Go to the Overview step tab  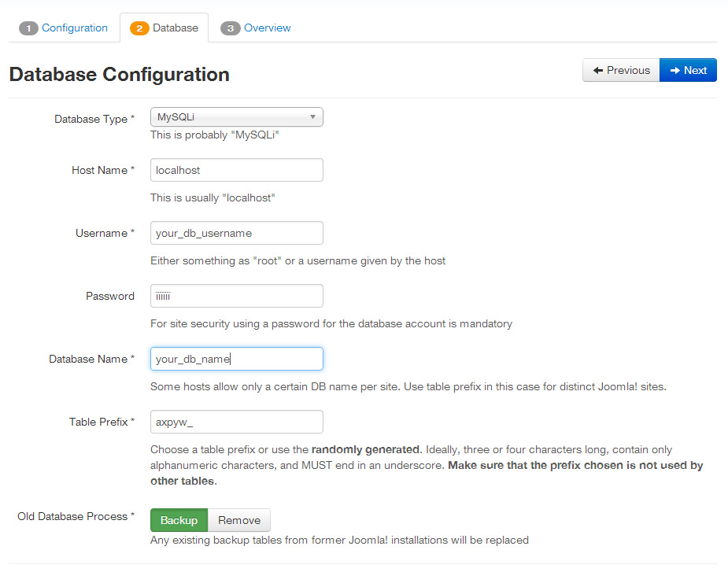(255, 28)
